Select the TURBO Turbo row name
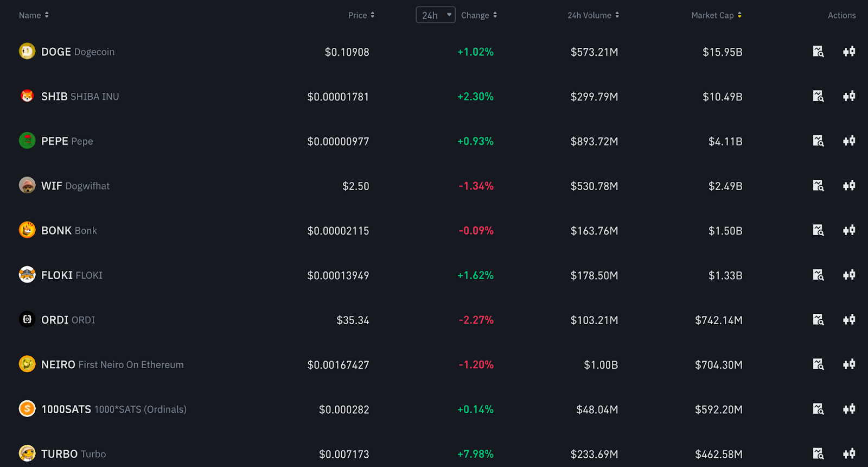Image resolution: width=868 pixels, height=467 pixels. tap(73, 453)
